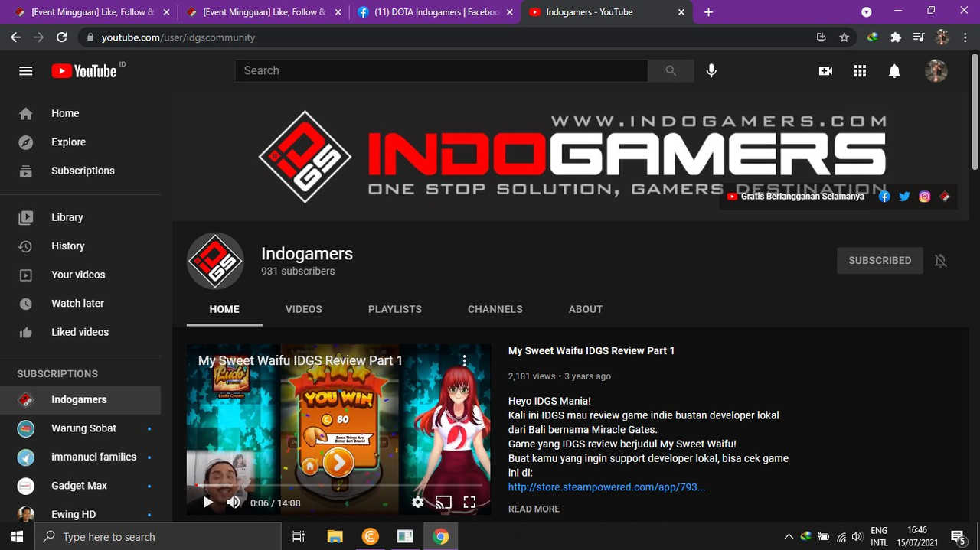The height and width of the screenshot is (550, 980).
Task: Open the store.steampowered.com link
Action: coord(607,487)
